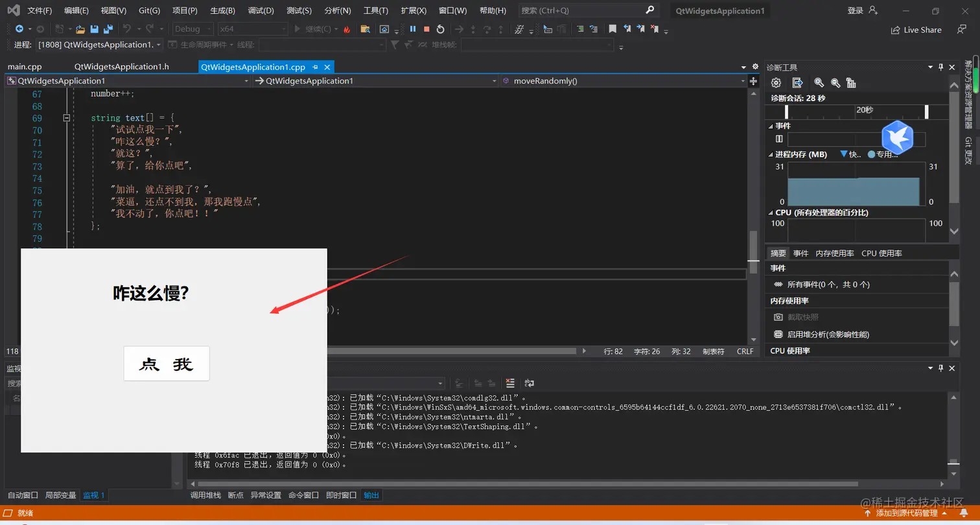Close the QtWidgetsApplication1.cpp tab
Viewport: 980px width, 525px height.
[x=327, y=67]
